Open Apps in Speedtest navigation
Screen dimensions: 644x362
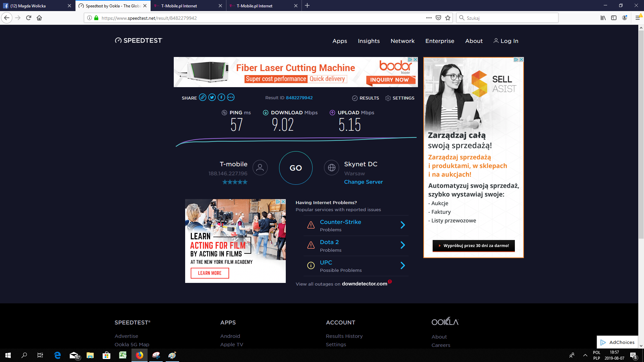coord(340,41)
